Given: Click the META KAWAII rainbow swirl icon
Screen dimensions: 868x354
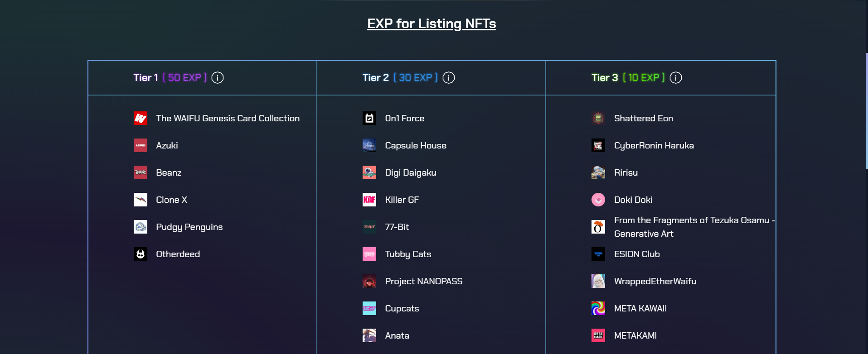Looking at the screenshot, I should pyautogui.click(x=598, y=308).
